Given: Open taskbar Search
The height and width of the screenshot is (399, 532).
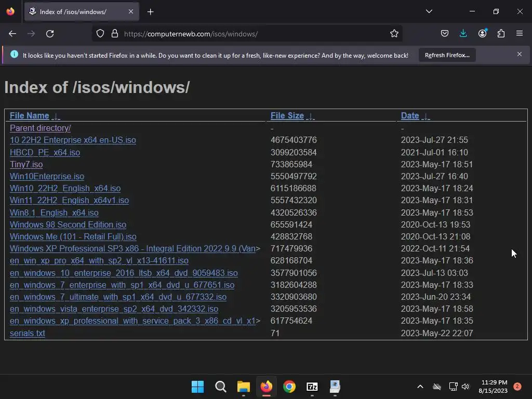Looking at the screenshot, I should click(x=220, y=387).
